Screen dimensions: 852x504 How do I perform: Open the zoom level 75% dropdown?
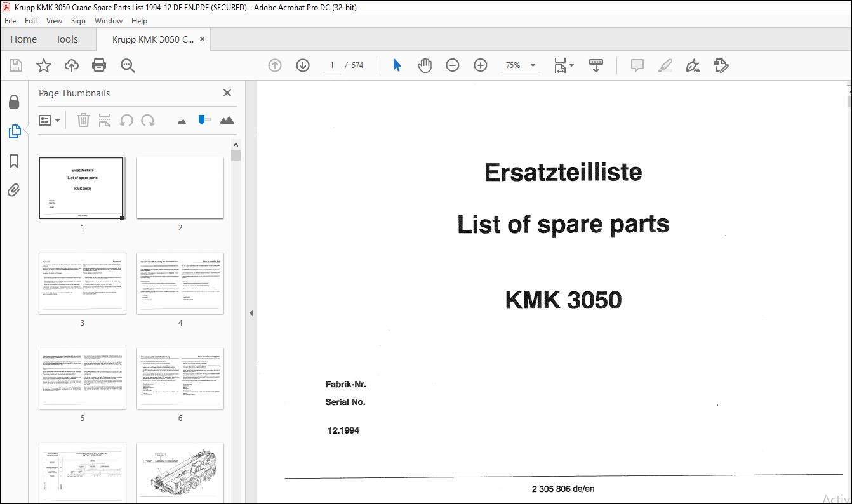pos(521,65)
